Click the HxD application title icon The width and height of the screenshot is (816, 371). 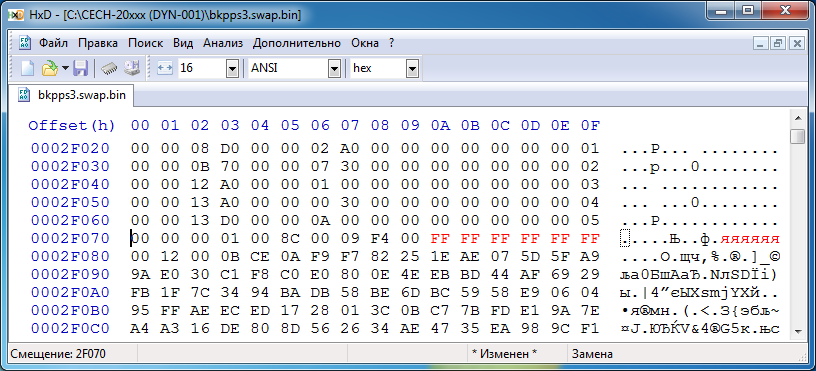pos(17,15)
